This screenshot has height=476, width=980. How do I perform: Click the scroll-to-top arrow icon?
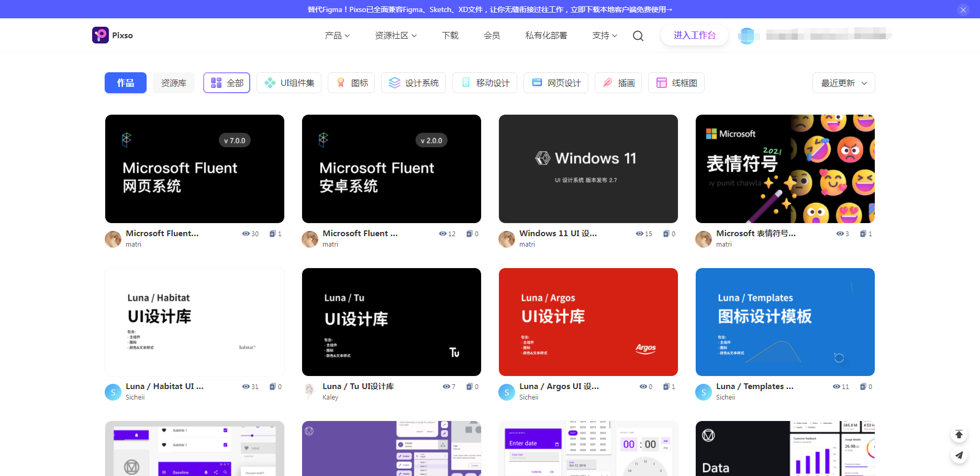[959, 434]
